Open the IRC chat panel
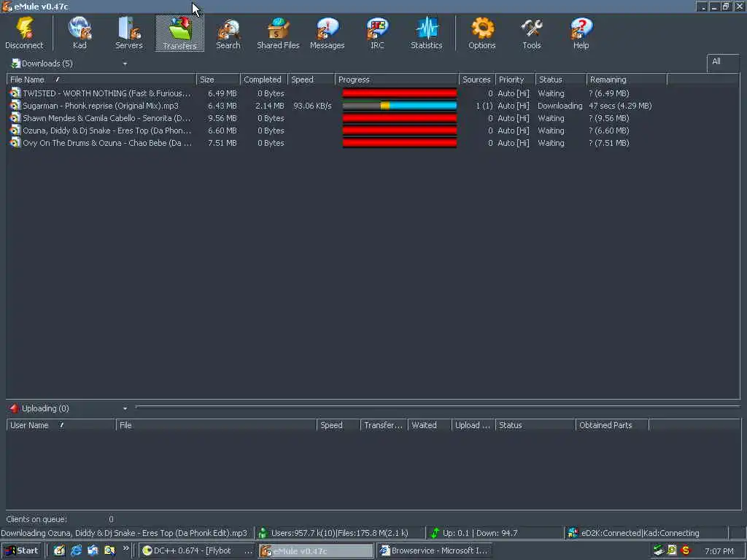This screenshot has width=747, height=560. 377,34
